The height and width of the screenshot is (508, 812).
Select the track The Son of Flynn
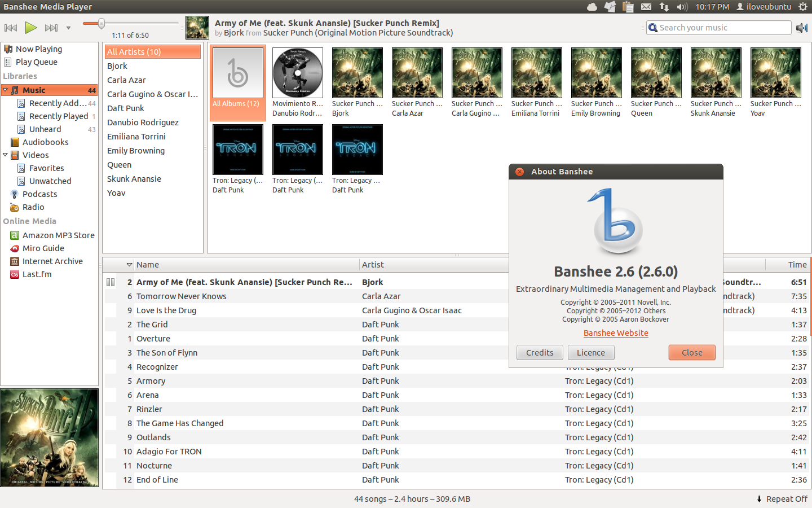(x=167, y=353)
